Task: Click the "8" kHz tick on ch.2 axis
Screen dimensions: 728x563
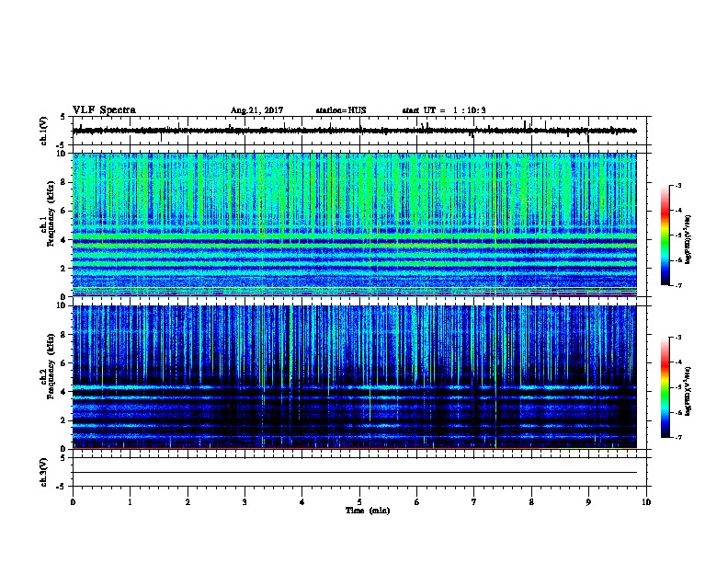Action: pos(64,335)
